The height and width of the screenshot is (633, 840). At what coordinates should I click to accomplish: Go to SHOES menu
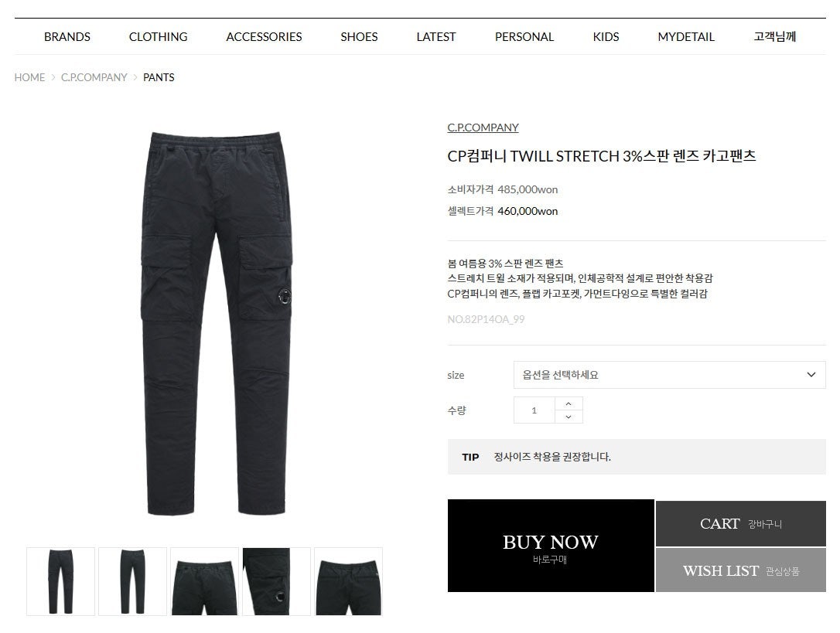pyautogui.click(x=359, y=37)
